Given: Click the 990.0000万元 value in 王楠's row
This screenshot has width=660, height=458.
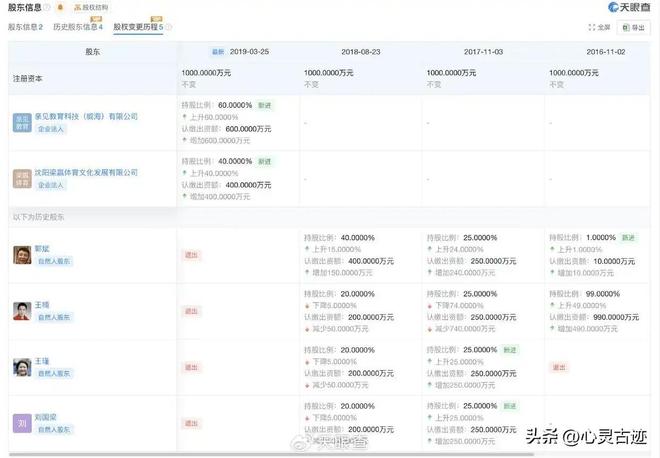Looking at the screenshot, I should (616, 317).
